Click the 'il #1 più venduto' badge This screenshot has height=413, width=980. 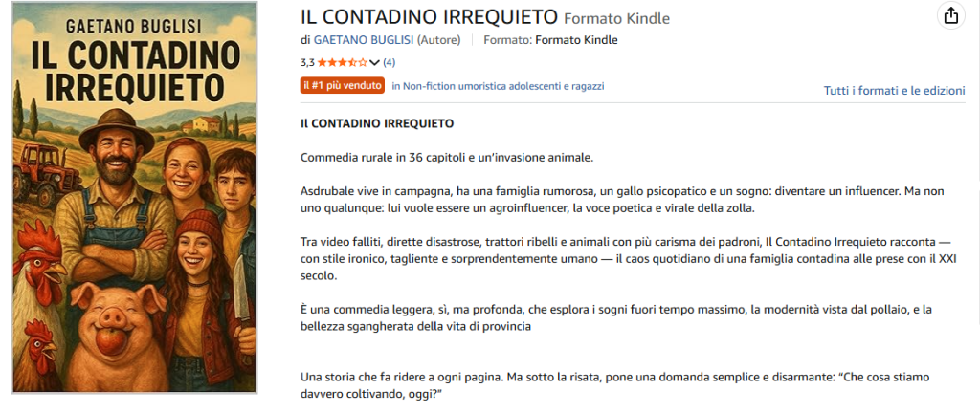pos(343,85)
